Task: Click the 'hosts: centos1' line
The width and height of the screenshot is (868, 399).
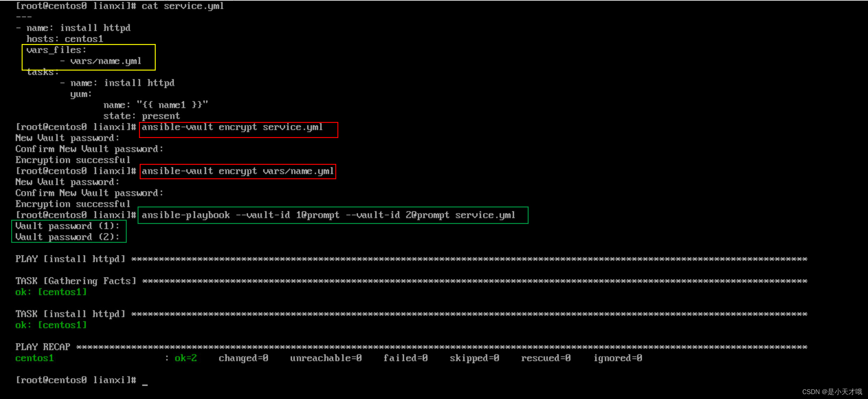Action: pyautogui.click(x=65, y=39)
